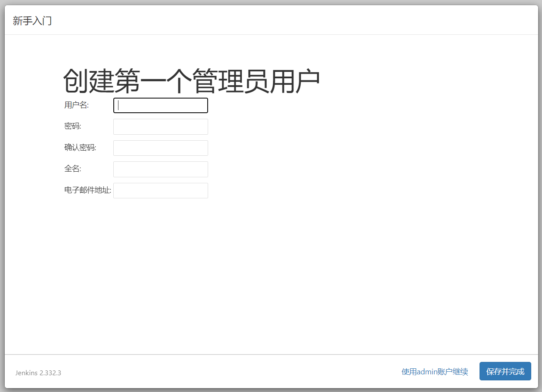Click the 确认密码: label
Image resolution: width=542 pixels, height=392 pixels.
tap(80, 148)
